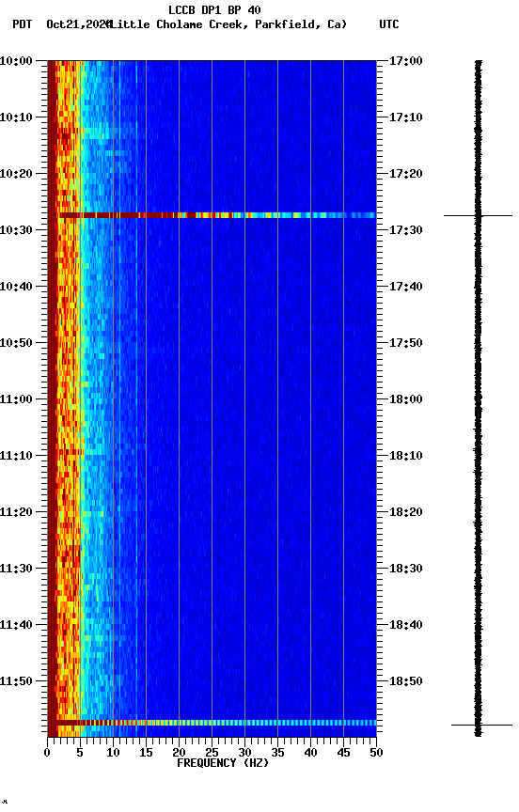Click the 11:50 PDT time label

pos(16,681)
